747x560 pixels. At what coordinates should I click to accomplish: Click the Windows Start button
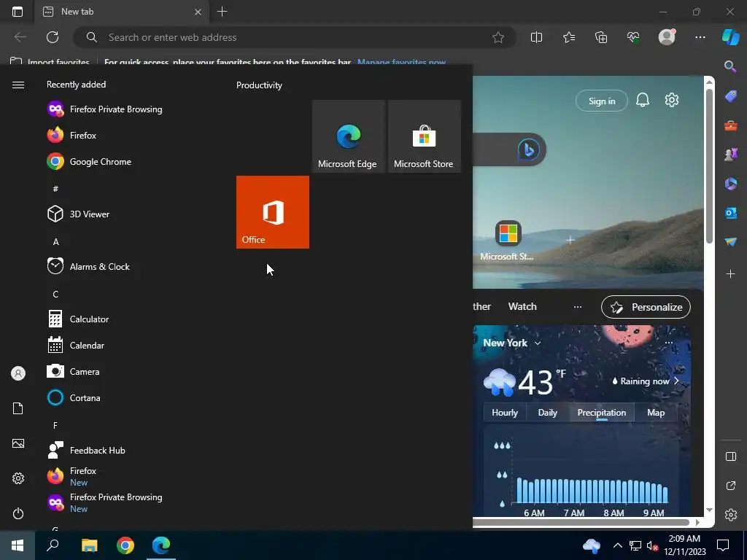(18, 545)
